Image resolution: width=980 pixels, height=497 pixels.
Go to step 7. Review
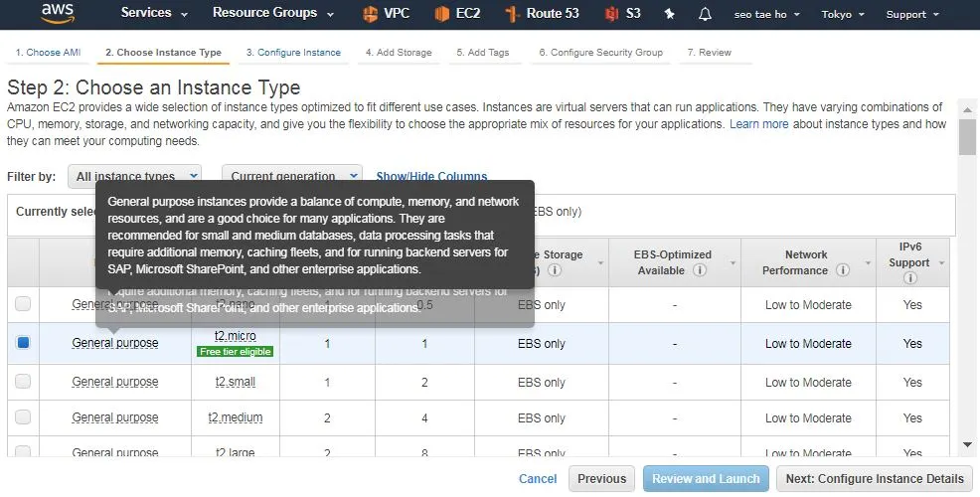[x=710, y=53]
